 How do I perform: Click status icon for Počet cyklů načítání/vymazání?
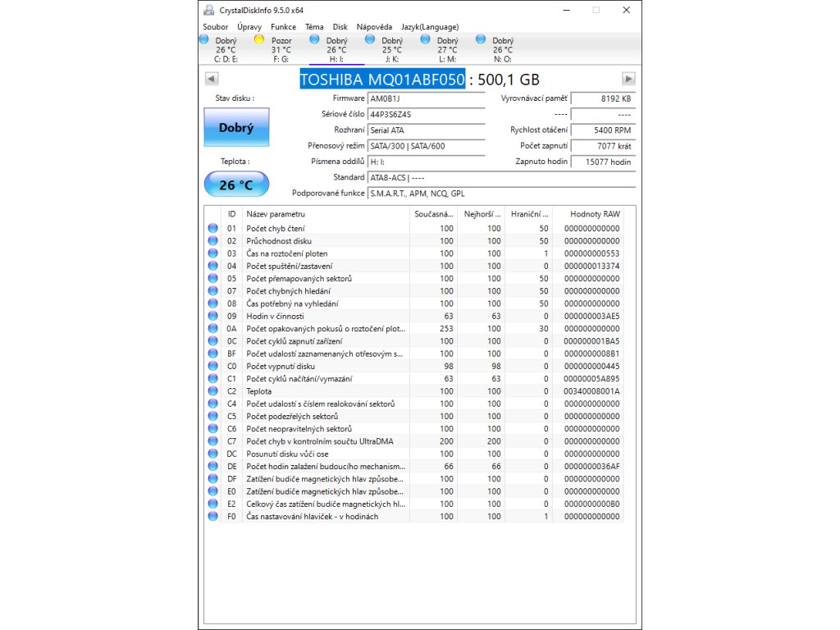click(212, 379)
